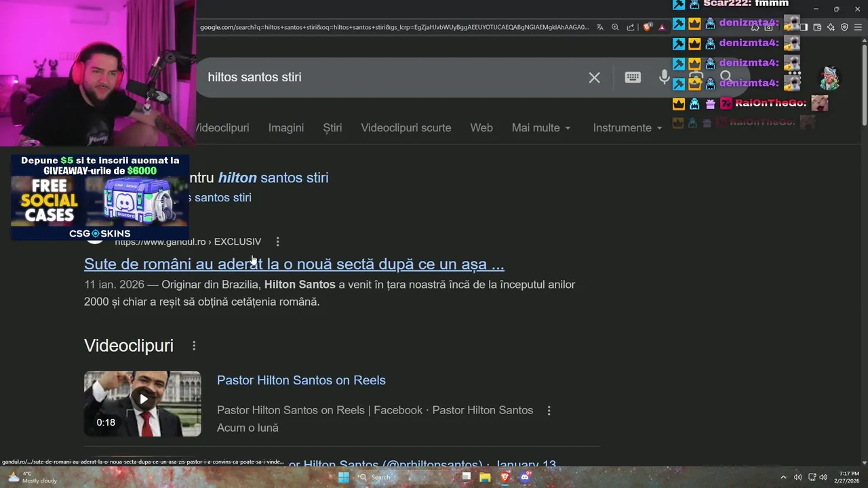
Task: Open the browser hamburger menu
Action: (x=858, y=27)
